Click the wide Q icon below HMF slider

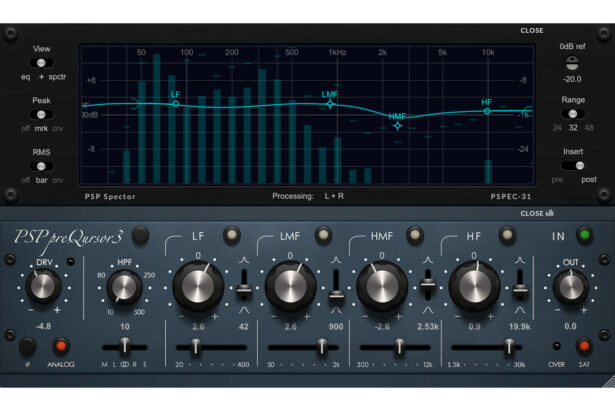pos(428,310)
